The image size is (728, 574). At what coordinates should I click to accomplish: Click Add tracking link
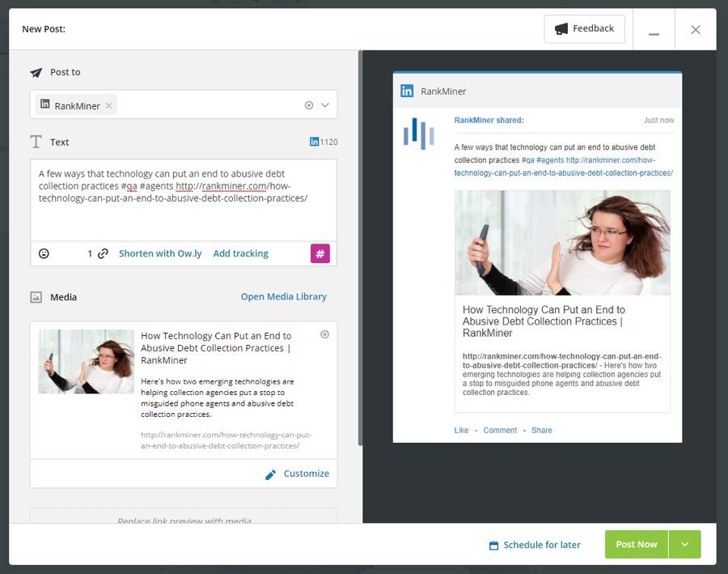coord(240,253)
